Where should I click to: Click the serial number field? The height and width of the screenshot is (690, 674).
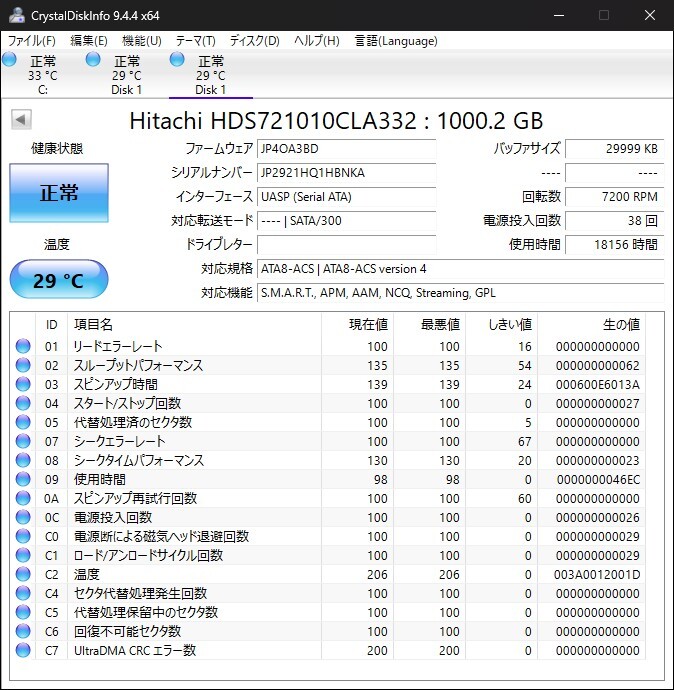pos(346,173)
